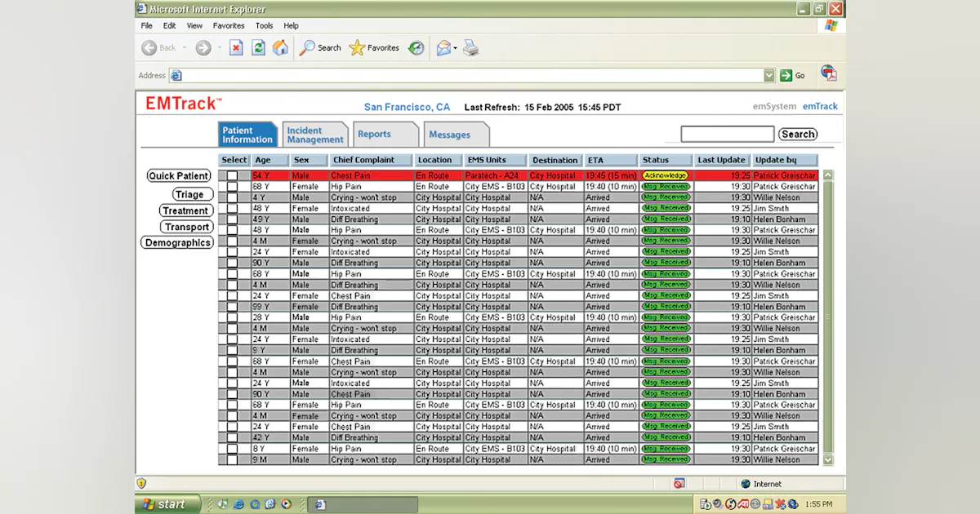The height and width of the screenshot is (514, 980).
Task: Click the Msg Received badge for the 99 Y row
Action: 666,306
